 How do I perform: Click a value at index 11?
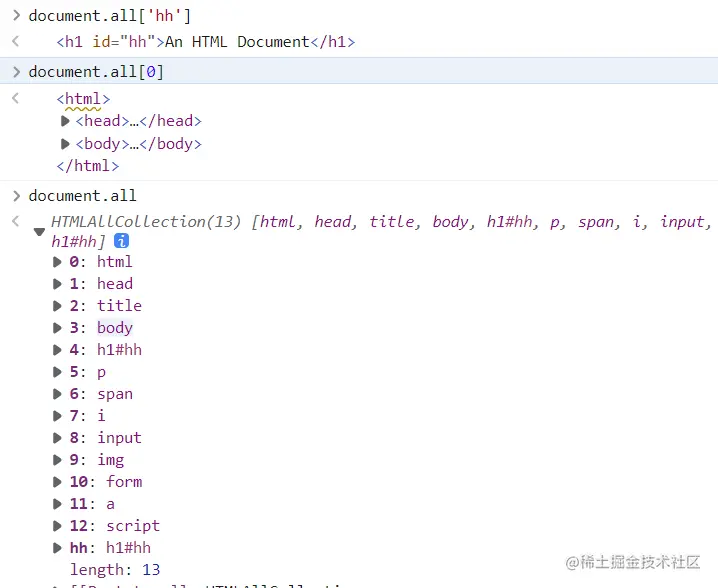[x=110, y=504]
